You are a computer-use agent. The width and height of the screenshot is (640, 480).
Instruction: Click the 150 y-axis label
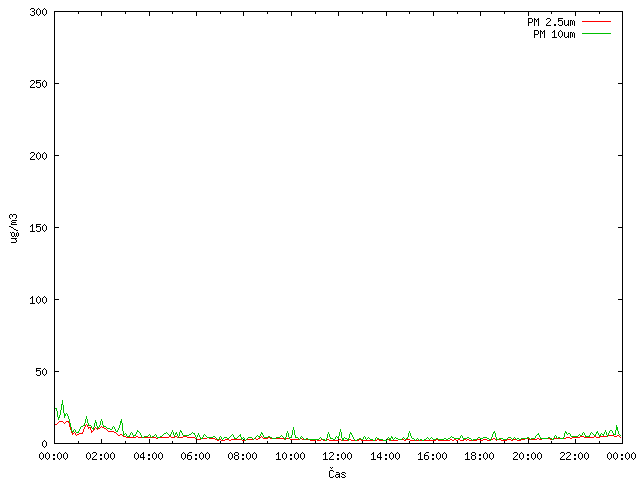point(38,228)
